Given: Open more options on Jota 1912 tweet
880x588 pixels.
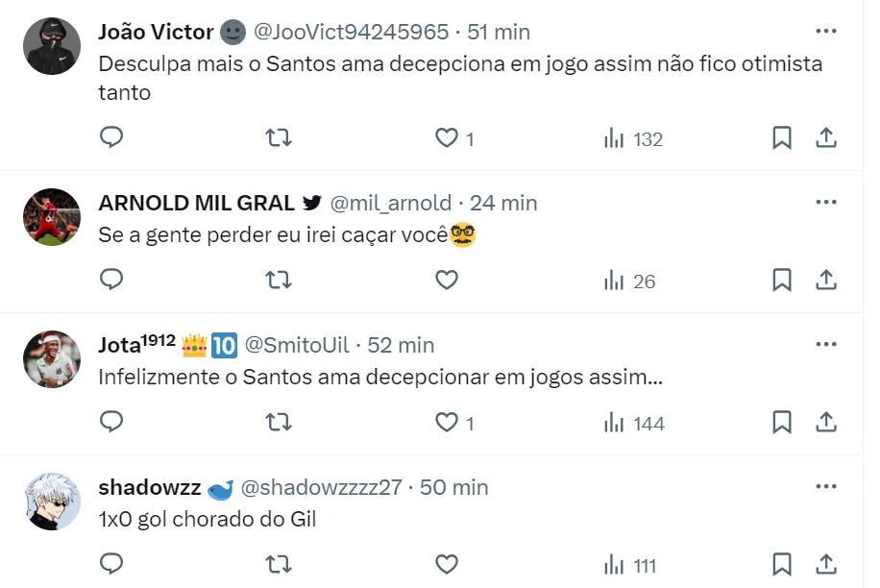Looking at the screenshot, I should (825, 344).
